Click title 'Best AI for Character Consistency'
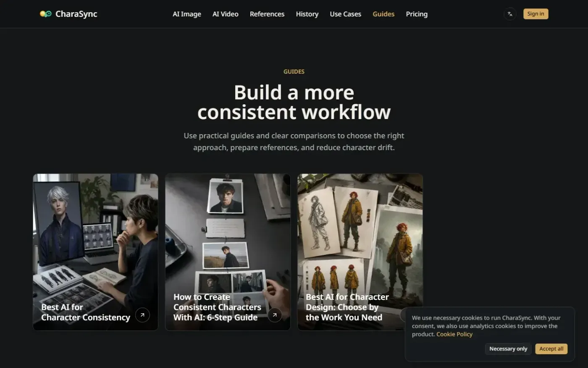Screen dimensions: 588x368 coord(86,312)
